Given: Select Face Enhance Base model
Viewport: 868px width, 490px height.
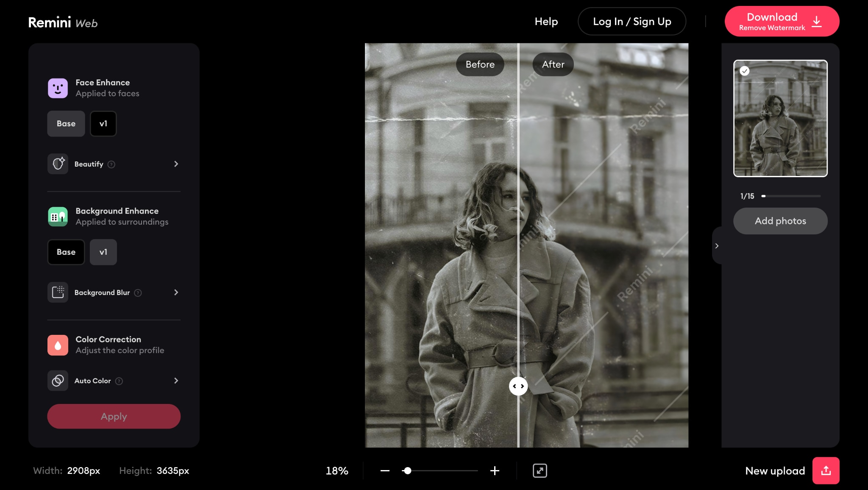Looking at the screenshot, I should tap(66, 124).
